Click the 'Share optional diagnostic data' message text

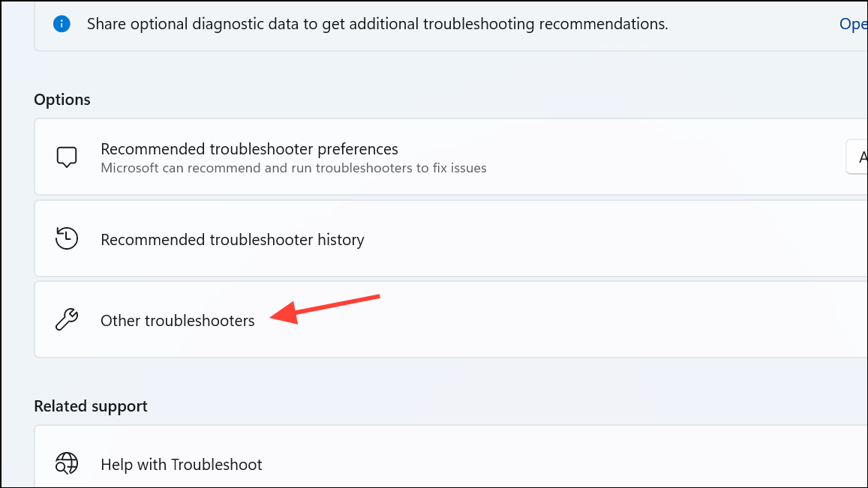click(377, 24)
